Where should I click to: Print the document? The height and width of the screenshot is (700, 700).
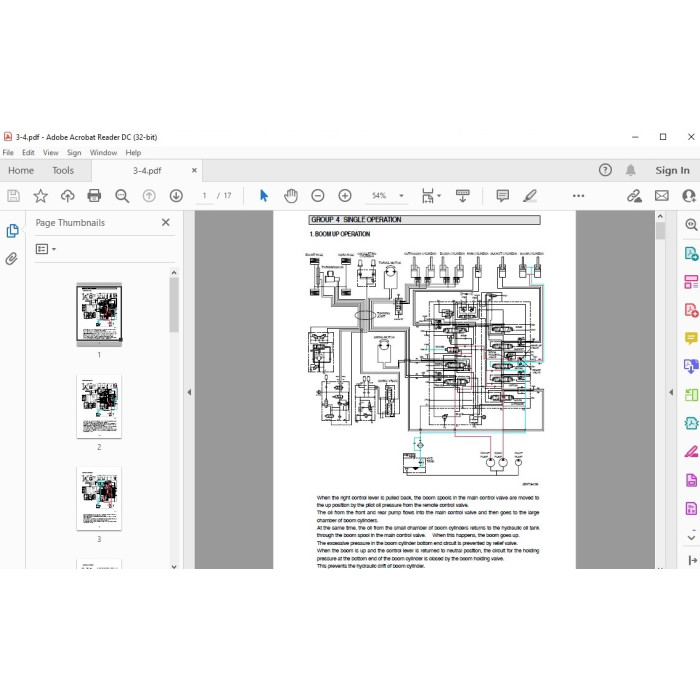(x=94, y=196)
